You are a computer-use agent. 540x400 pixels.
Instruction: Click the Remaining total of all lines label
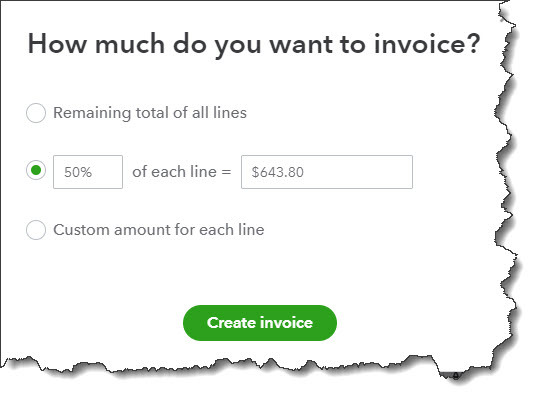[150, 113]
